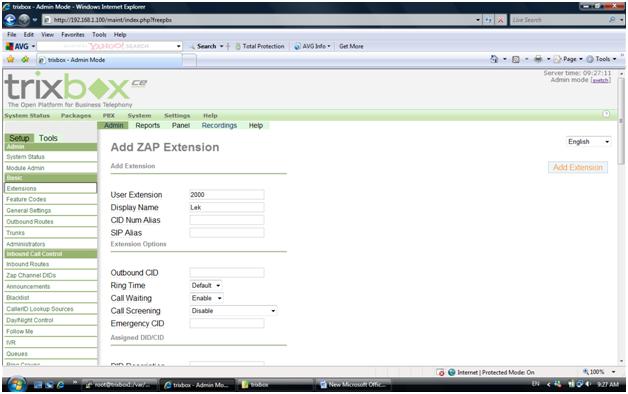Click the Display Name field
This screenshot has width=628, height=394.
tap(227, 207)
